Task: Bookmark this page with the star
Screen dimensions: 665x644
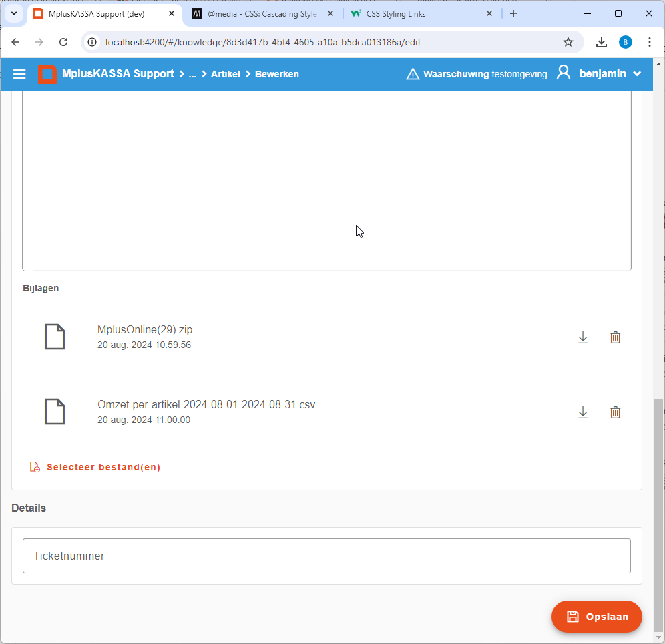Action: tap(568, 42)
